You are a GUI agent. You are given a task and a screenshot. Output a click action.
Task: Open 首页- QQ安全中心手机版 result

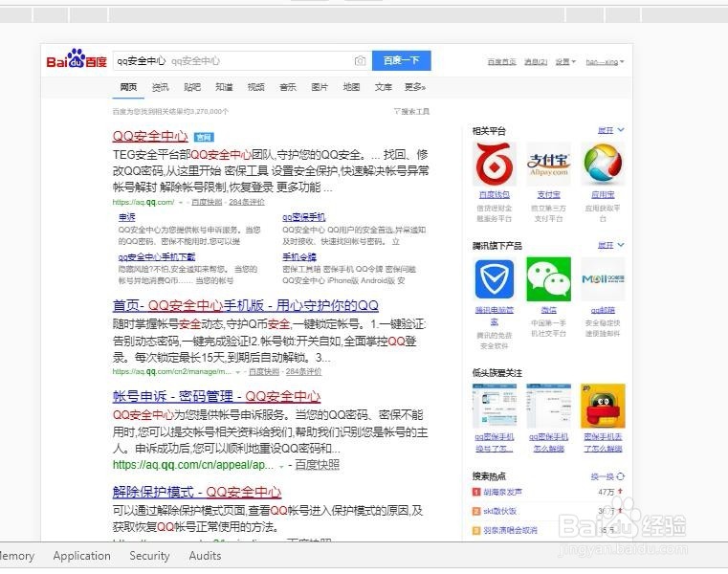tap(246, 305)
